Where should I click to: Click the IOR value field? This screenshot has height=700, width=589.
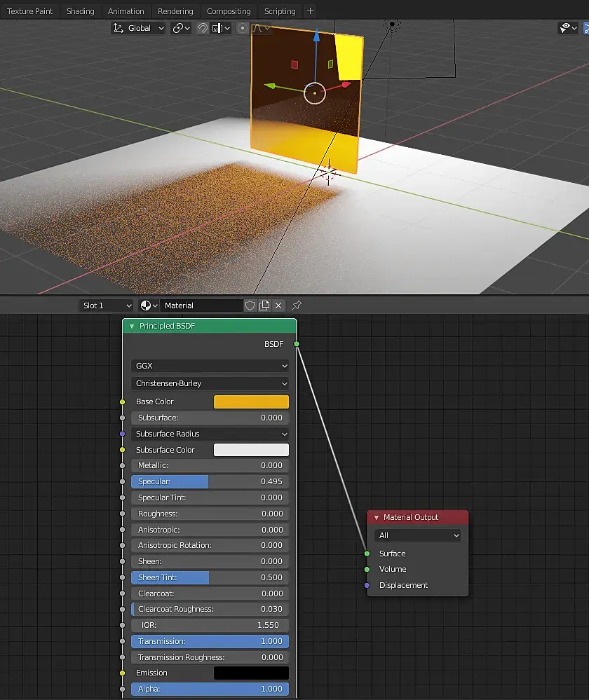[x=210, y=626]
